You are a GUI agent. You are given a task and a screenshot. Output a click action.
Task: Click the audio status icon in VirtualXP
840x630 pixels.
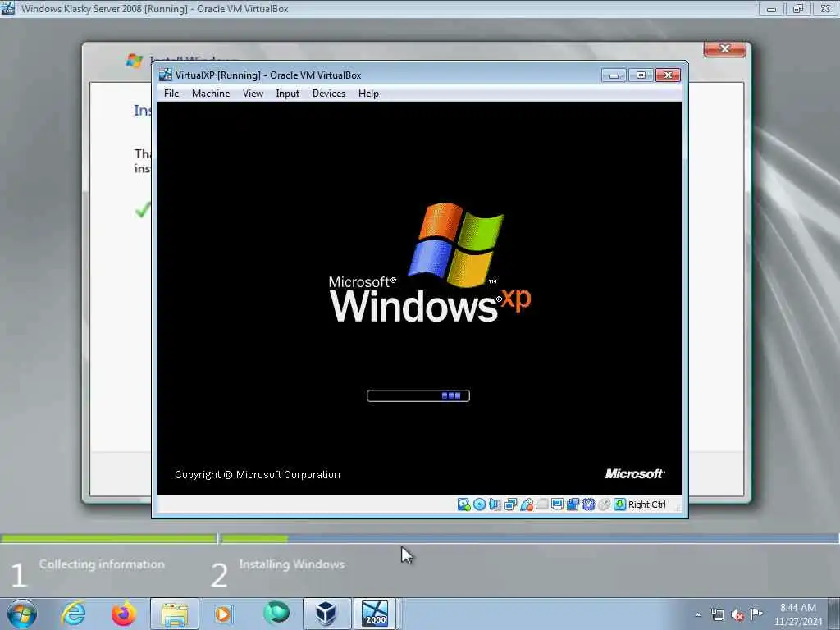tap(495, 504)
